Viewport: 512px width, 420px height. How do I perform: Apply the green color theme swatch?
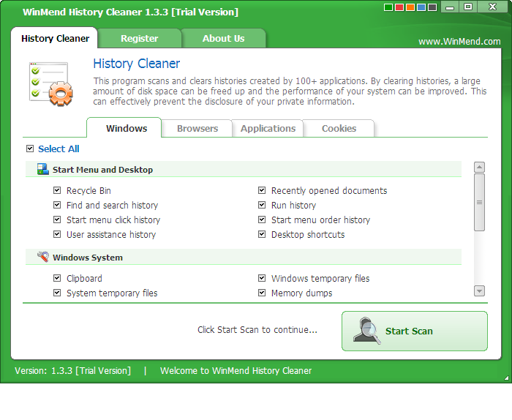click(388, 8)
